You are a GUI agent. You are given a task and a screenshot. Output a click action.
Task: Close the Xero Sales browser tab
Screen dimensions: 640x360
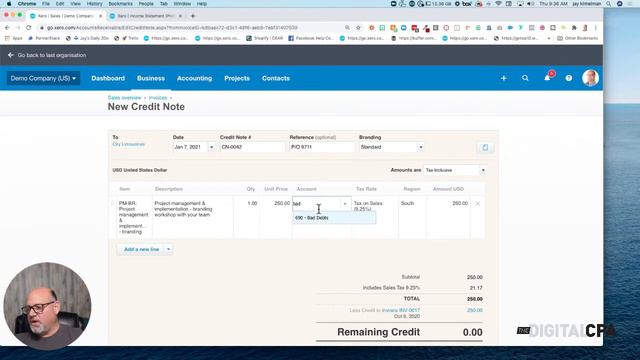[100, 16]
